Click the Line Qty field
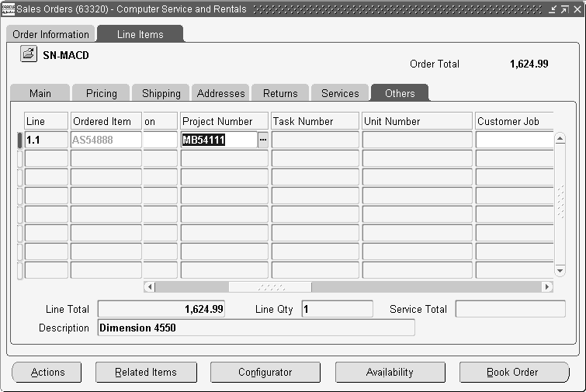This screenshot has width=586, height=392. [x=337, y=309]
